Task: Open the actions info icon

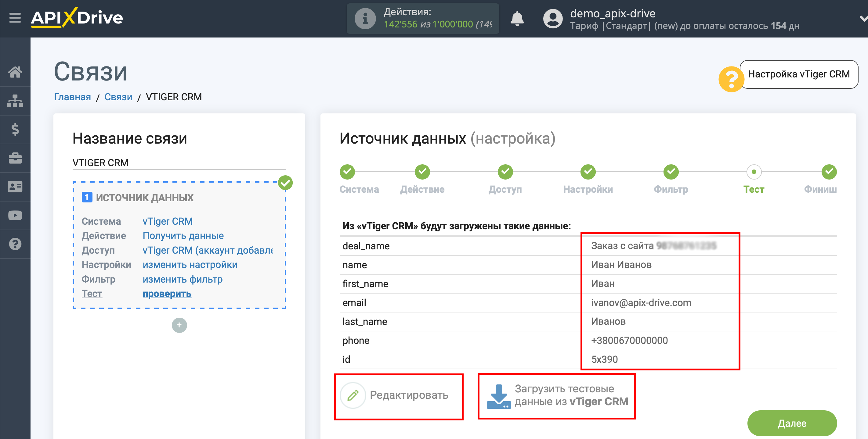Action: pos(365,19)
